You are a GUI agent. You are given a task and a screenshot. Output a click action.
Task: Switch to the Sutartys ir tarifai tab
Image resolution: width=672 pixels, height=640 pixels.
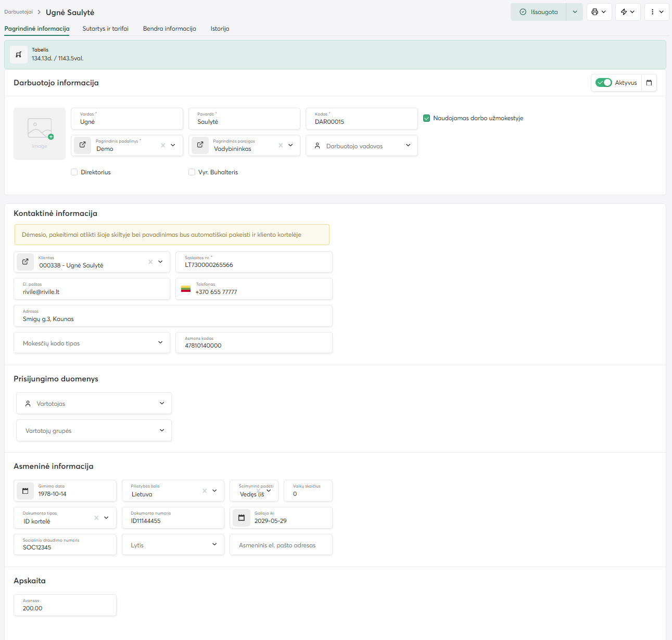(105, 29)
